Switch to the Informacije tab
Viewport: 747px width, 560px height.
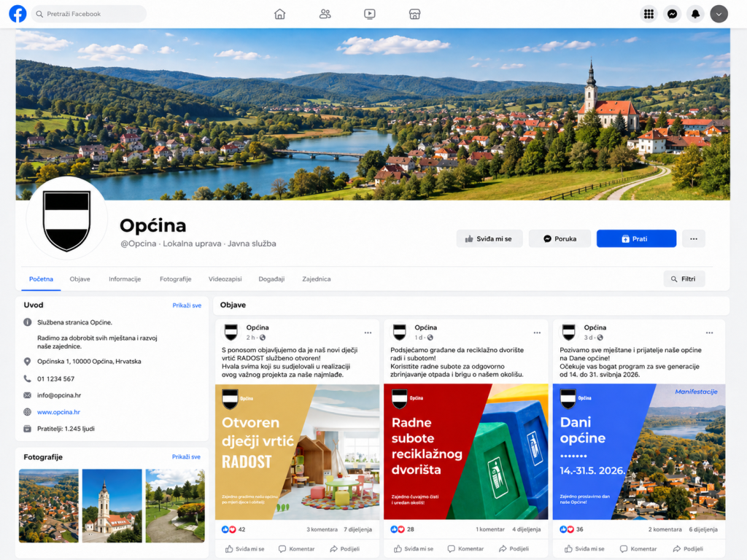[125, 279]
